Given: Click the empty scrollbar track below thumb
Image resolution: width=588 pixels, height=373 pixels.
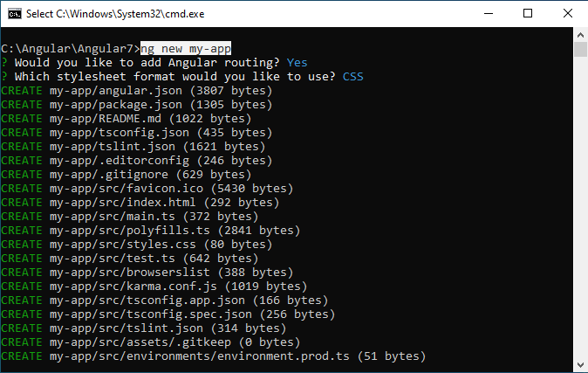Looking at the screenshot, I should pos(580,207).
